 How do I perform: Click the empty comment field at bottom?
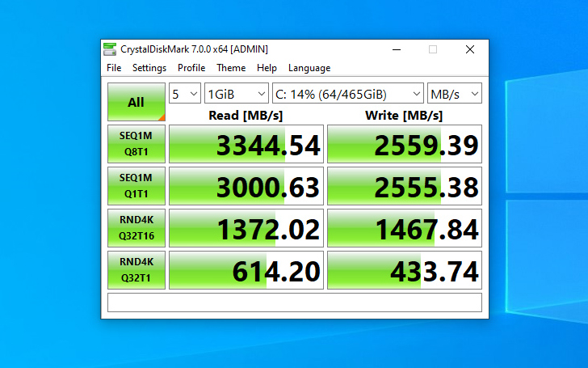point(295,302)
